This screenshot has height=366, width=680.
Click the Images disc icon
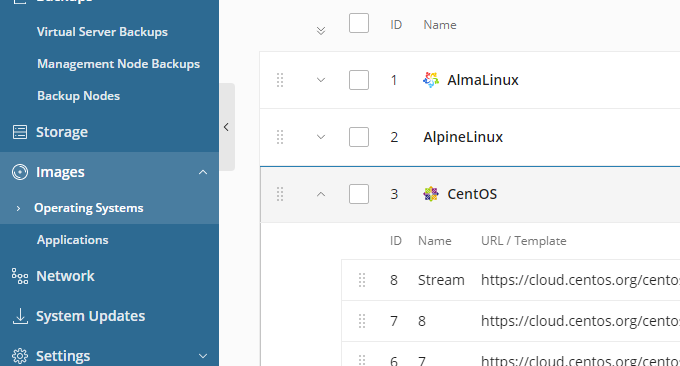[20, 172]
